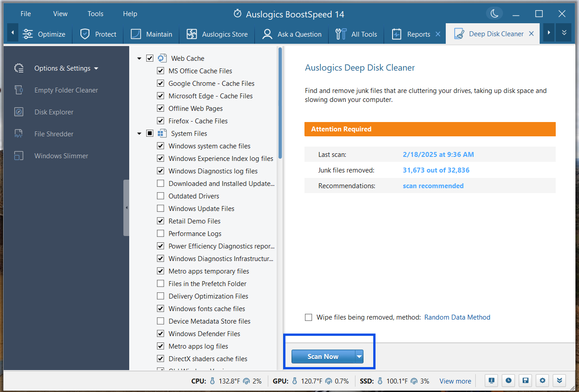Click the floppy disk save icon
This screenshot has width=579, height=392.
[x=525, y=381]
